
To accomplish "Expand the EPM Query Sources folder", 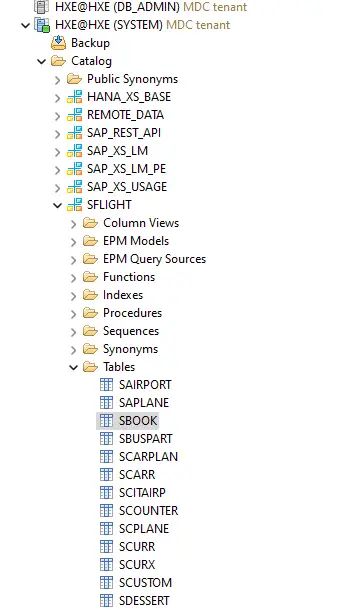I will click(x=74, y=259).
